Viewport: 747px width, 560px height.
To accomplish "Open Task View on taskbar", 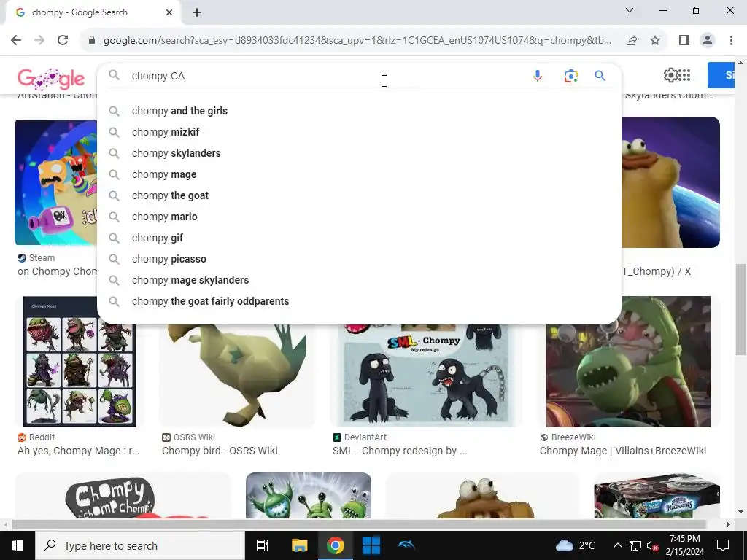I will click(x=263, y=545).
